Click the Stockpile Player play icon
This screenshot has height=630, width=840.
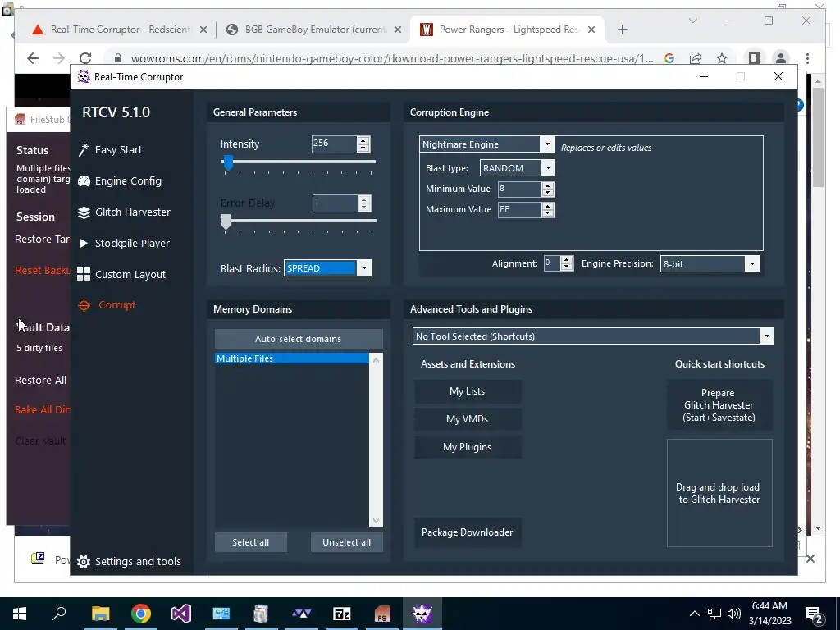[84, 243]
